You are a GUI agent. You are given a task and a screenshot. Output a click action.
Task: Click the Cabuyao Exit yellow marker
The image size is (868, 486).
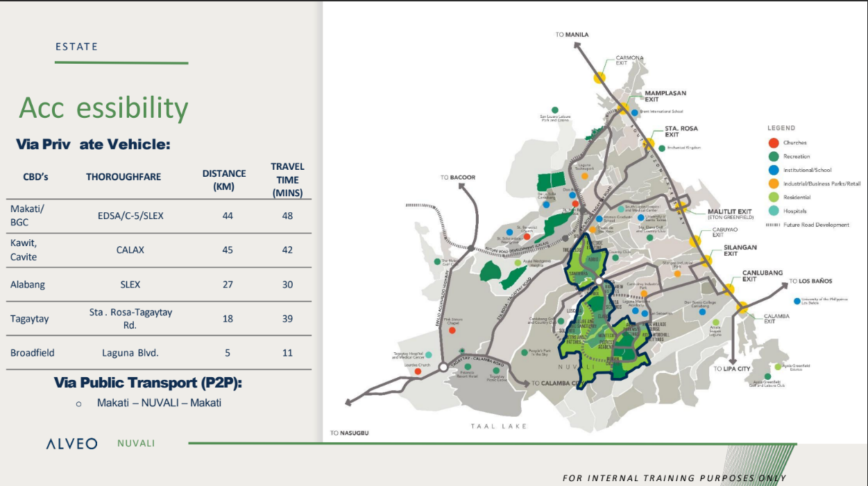coord(695,241)
